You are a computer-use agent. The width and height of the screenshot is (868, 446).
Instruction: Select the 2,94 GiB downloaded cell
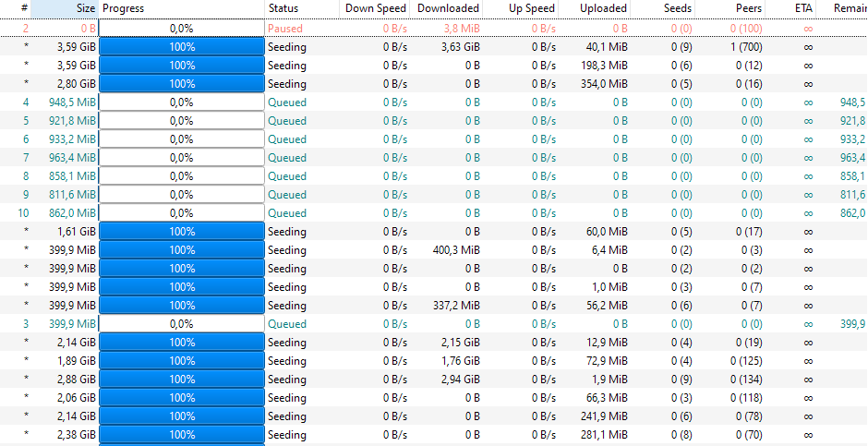coord(461,379)
